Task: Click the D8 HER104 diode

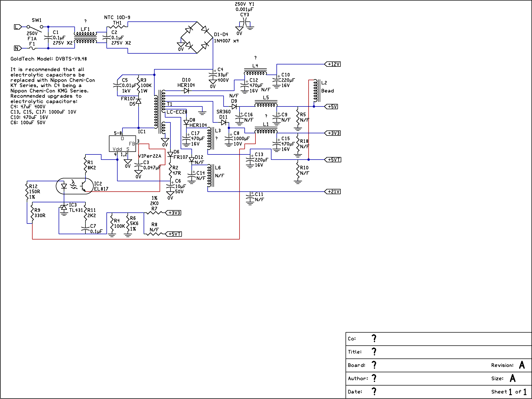Action: (186, 122)
